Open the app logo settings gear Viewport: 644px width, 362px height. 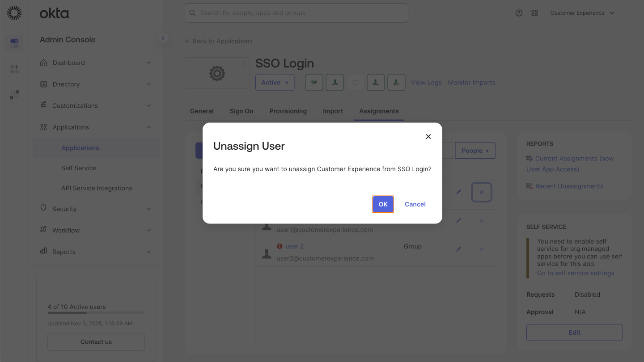point(217,73)
